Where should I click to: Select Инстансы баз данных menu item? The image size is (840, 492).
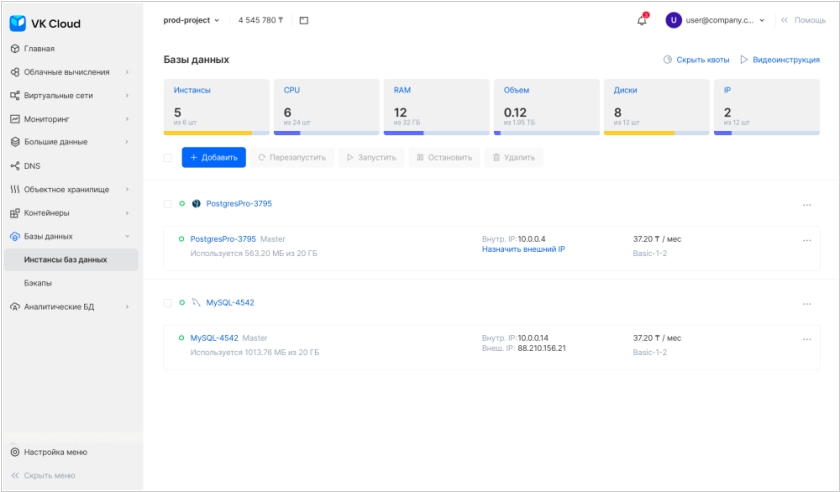click(x=66, y=259)
